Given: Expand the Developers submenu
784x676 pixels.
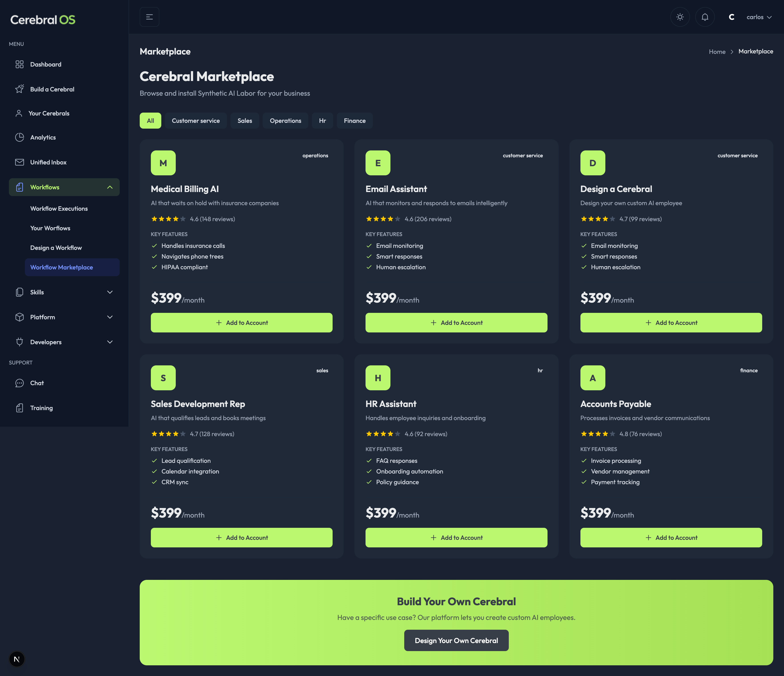Looking at the screenshot, I should tap(110, 342).
